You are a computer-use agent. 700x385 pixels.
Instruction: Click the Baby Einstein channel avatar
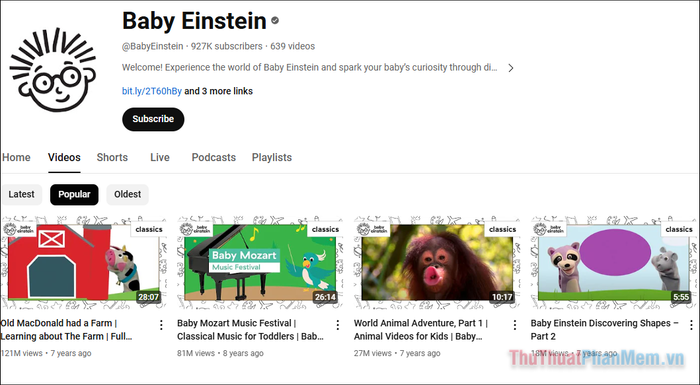53,70
